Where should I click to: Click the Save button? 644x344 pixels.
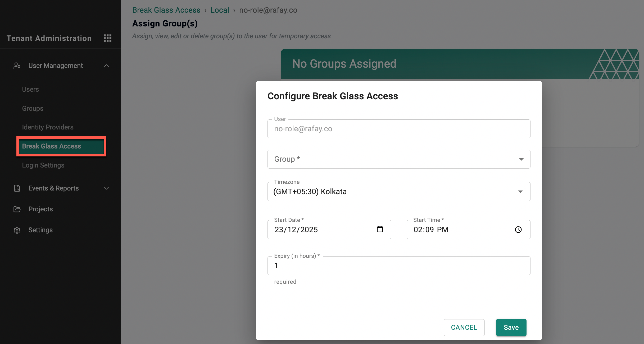(511, 327)
